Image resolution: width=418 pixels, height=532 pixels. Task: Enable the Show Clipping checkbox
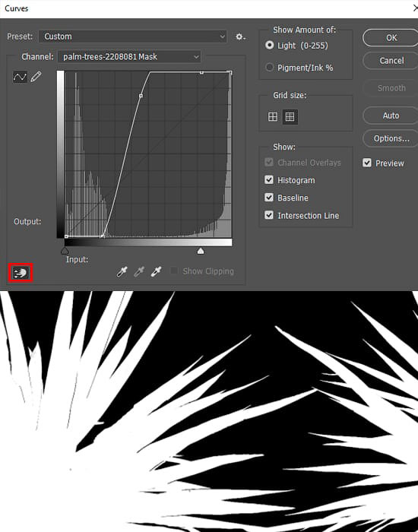coord(174,271)
